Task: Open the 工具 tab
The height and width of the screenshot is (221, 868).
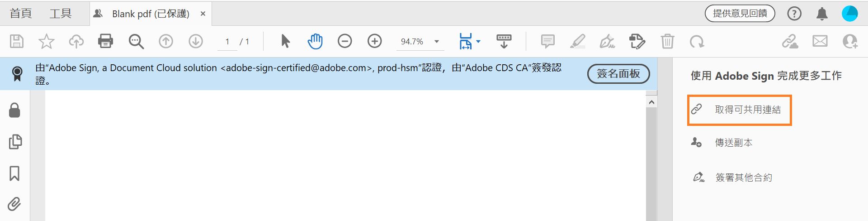Action: 61,14
